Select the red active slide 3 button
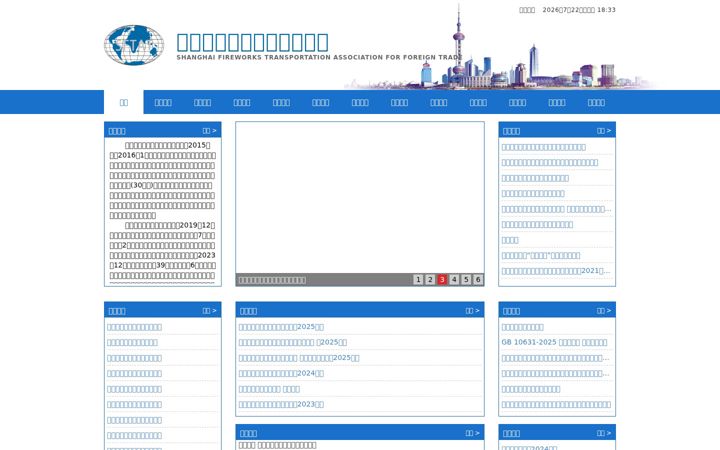 click(x=442, y=279)
